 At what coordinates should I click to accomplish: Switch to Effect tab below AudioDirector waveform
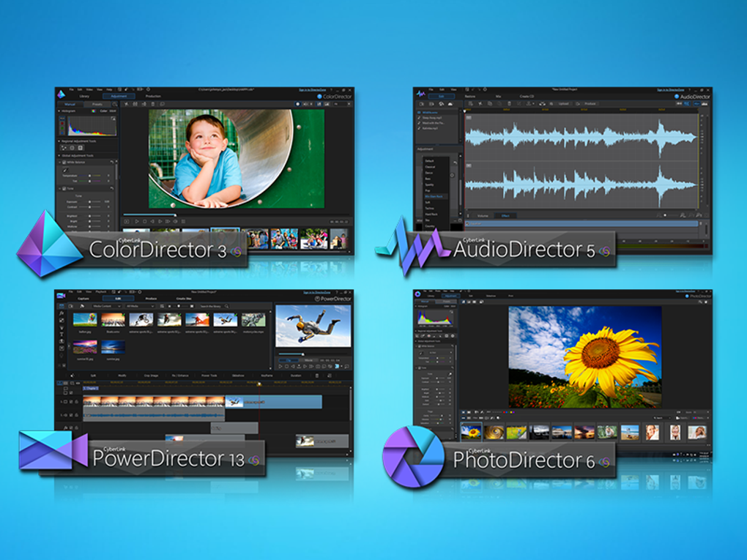pos(505,216)
